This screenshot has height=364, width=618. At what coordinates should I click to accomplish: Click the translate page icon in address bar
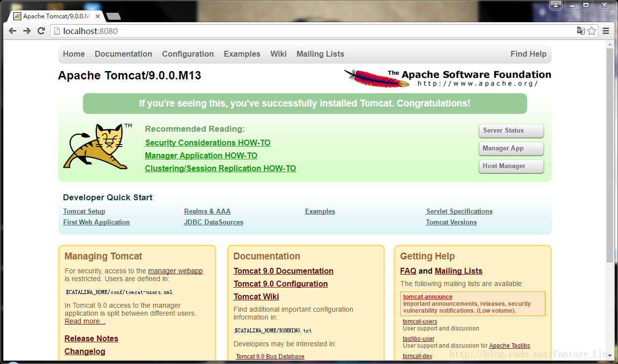pyautogui.click(x=581, y=31)
